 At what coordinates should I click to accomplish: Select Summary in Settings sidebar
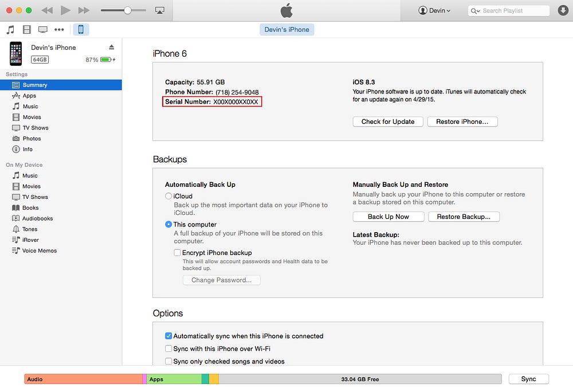(x=61, y=85)
